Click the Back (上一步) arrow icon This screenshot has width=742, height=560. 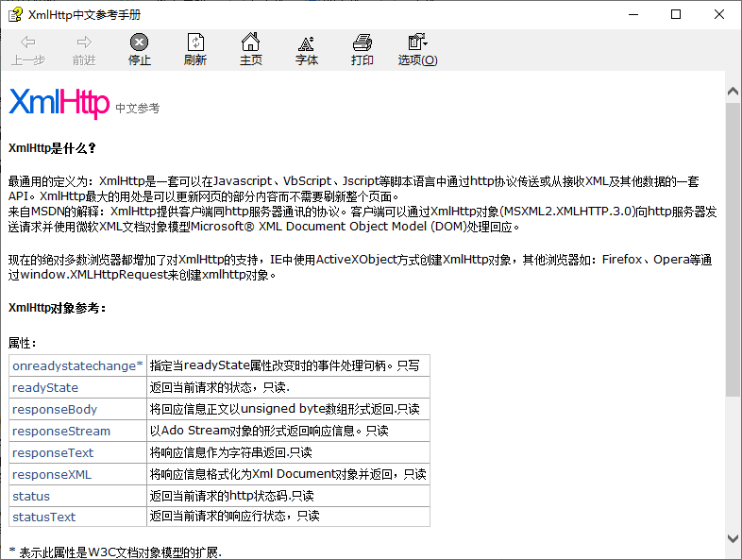pos(28,43)
